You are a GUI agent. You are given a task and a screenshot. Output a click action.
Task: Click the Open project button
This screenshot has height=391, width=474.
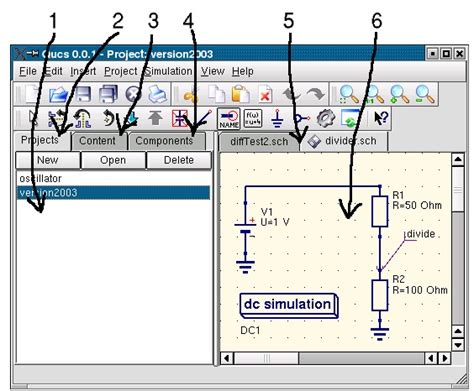coord(113,160)
